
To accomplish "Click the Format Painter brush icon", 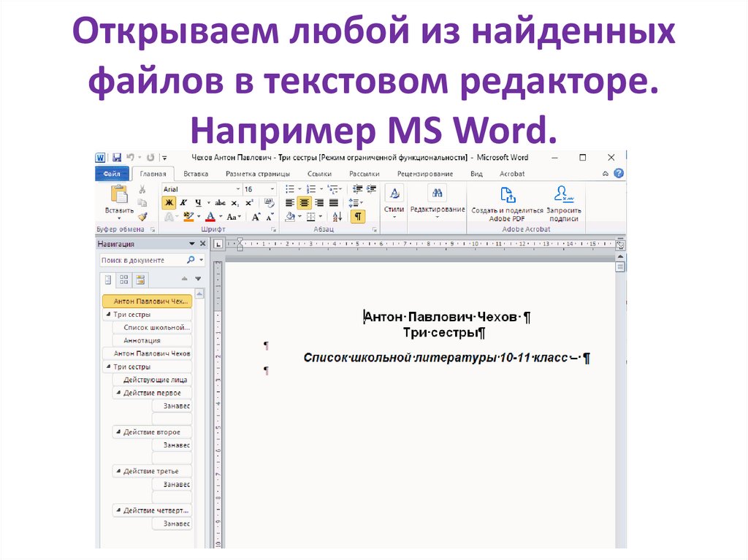I will 142,216.
